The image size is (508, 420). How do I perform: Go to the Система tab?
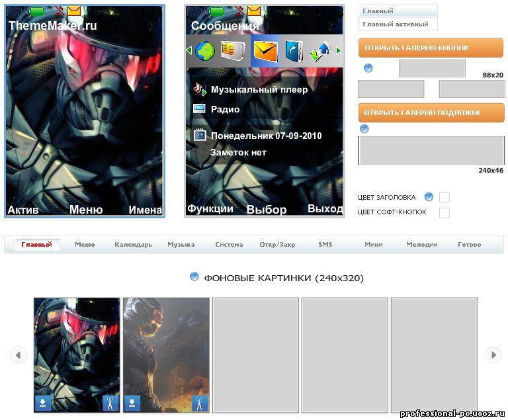(229, 244)
